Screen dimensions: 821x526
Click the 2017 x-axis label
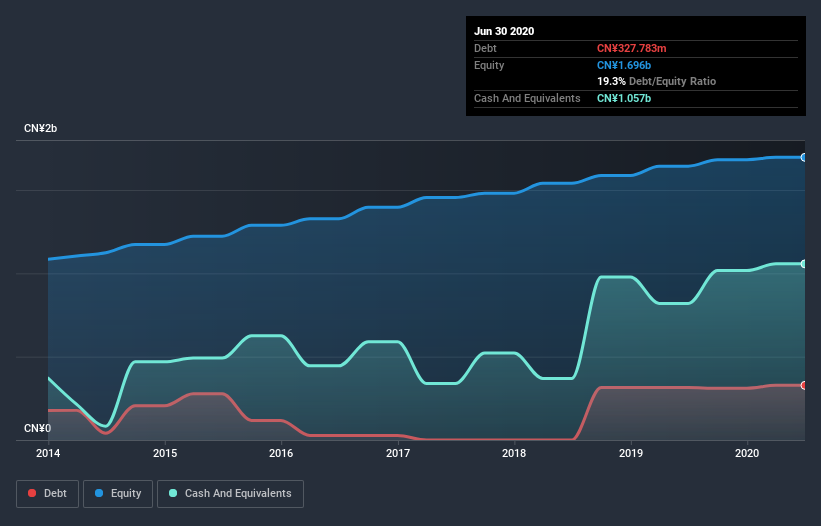[x=398, y=453]
